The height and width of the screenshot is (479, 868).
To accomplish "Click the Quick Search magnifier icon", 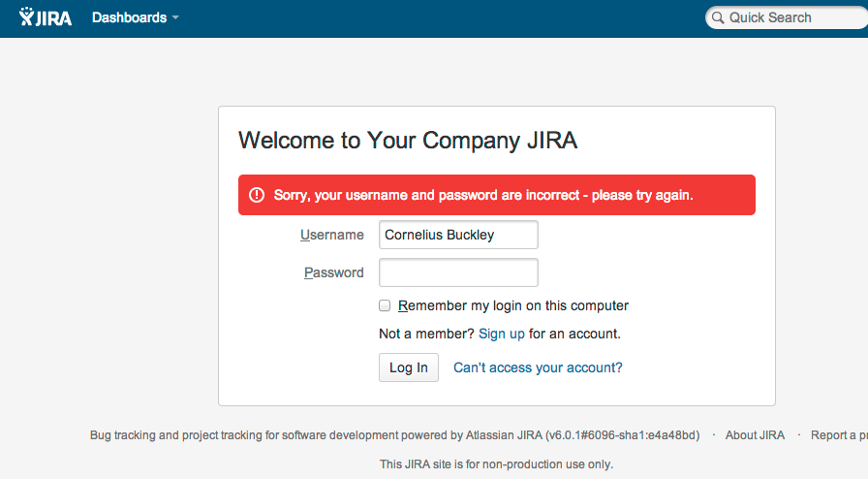I will 718,17.
